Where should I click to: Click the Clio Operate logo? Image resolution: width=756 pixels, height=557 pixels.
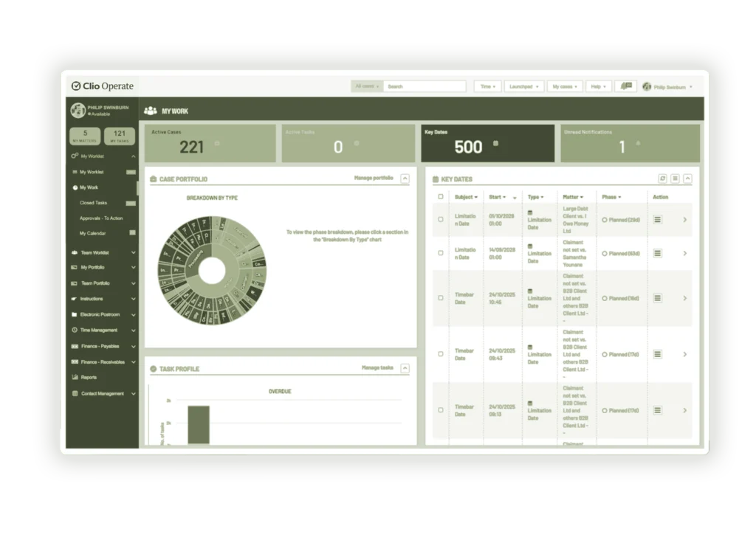click(x=103, y=86)
